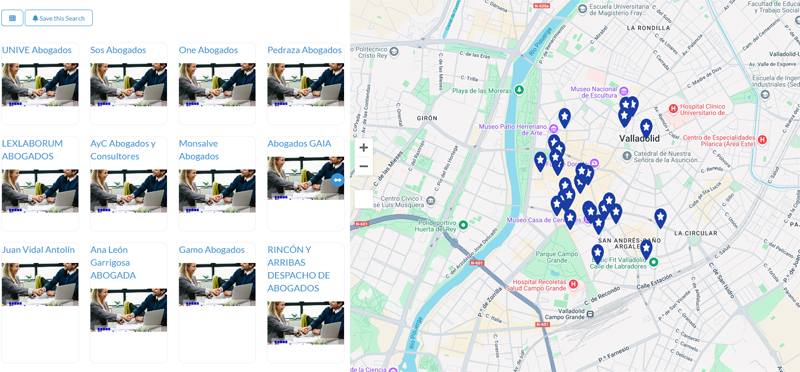Open the One Abogados listing
Screen dimensions: 800x372
pyautogui.click(x=208, y=50)
